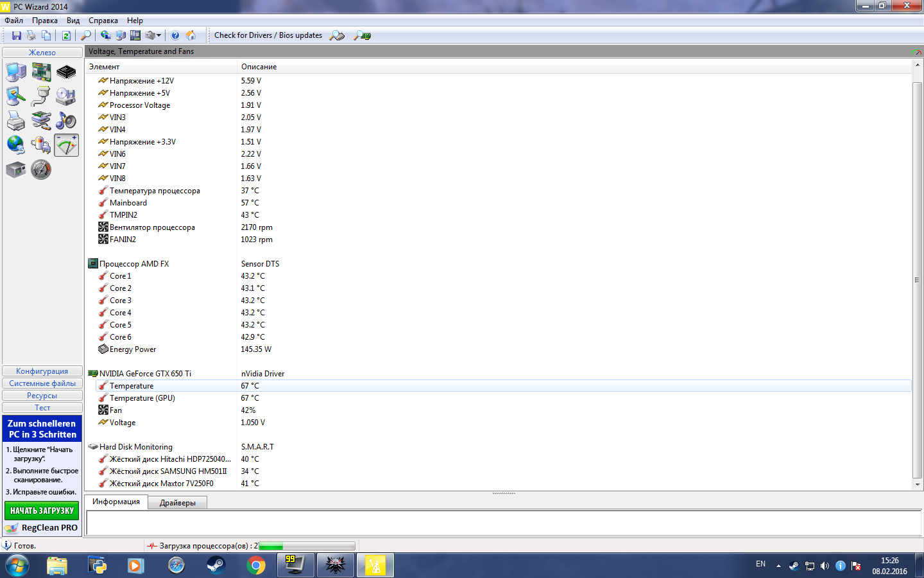This screenshot has width=924, height=578.
Task: Click the driver search magnifier icon
Action: pos(337,35)
